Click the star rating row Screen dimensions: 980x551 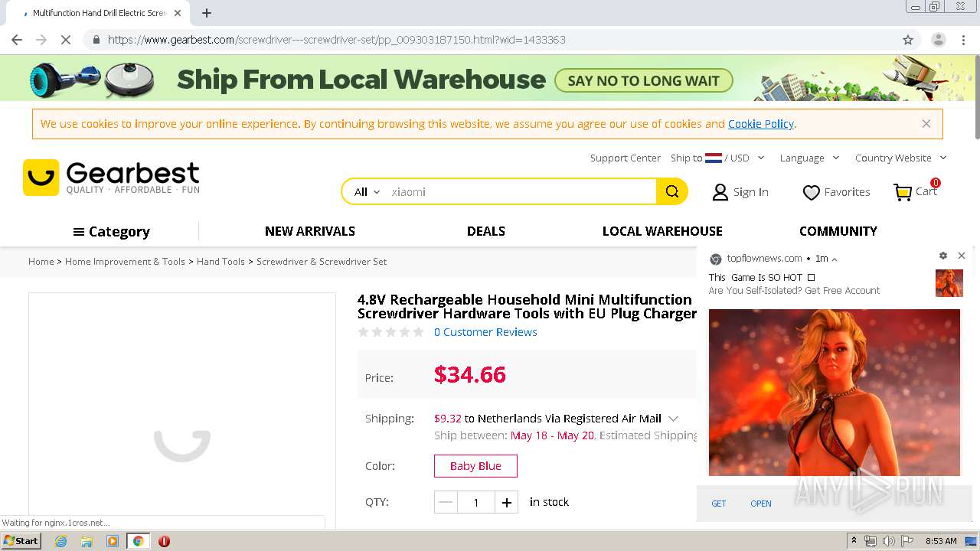(390, 332)
